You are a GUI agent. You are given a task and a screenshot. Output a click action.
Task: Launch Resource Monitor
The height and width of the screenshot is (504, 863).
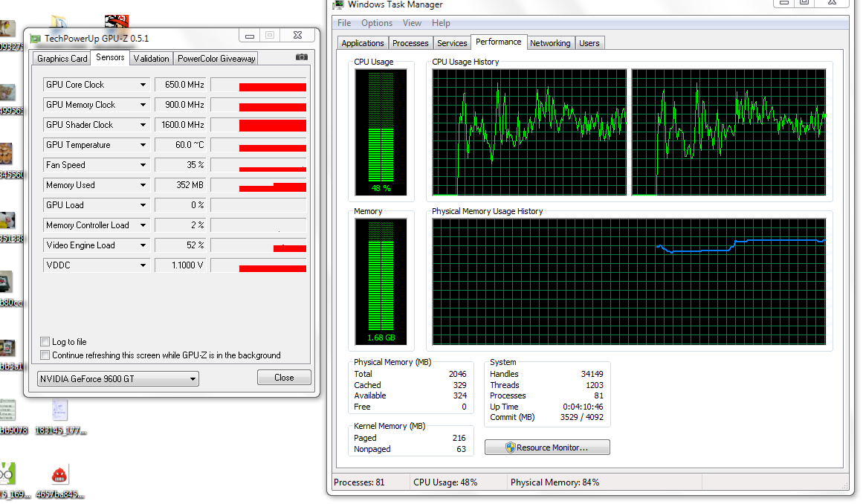pos(547,448)
